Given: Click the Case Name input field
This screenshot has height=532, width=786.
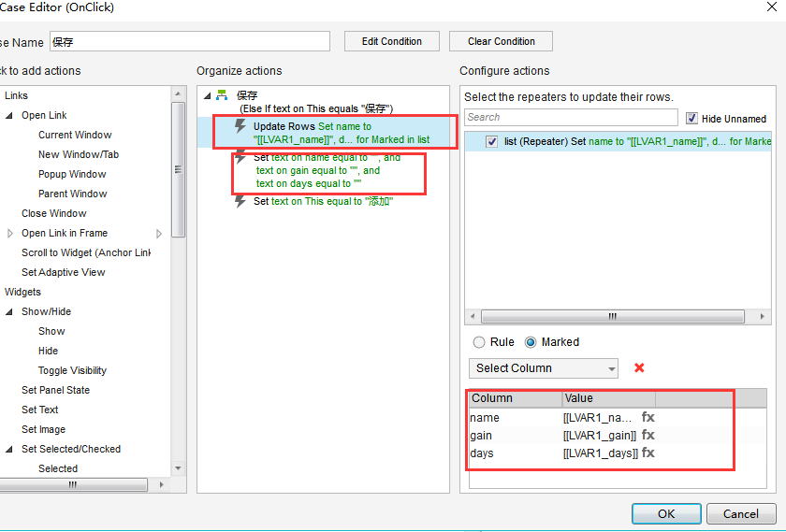Looking at the screenshot, I should [x=189, y=41].
